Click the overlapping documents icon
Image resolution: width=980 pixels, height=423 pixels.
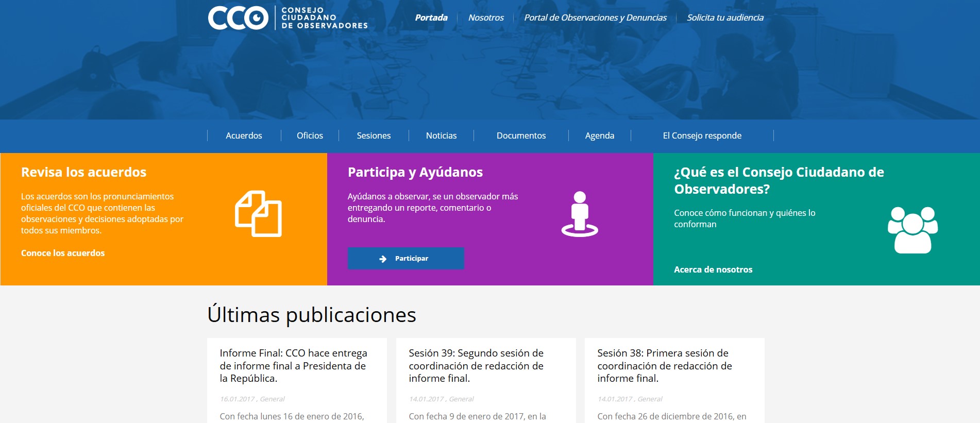258,214
